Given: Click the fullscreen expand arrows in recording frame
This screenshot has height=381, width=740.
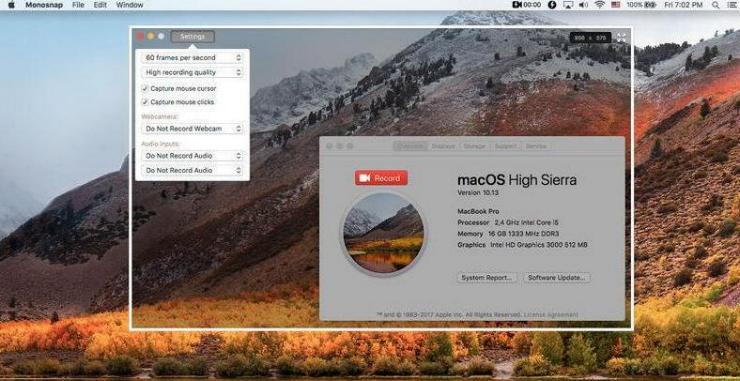Looking at the screenshot, I should point(621,37).
